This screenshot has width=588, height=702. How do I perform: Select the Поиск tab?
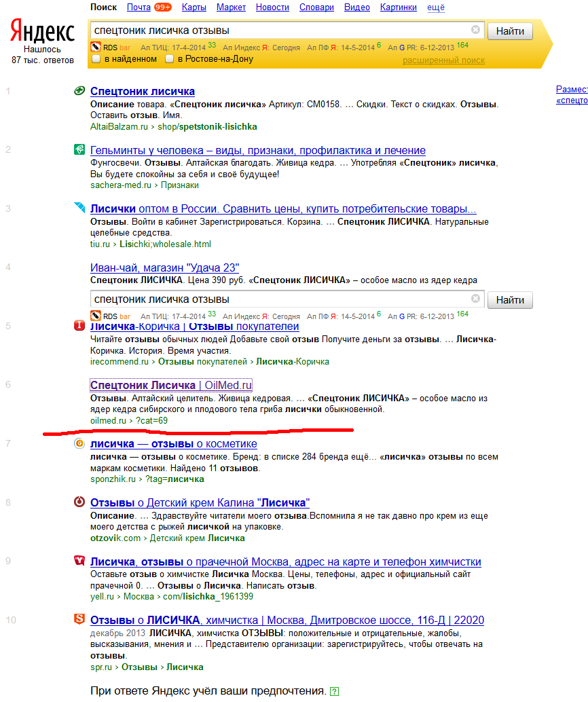click(103, 7)
